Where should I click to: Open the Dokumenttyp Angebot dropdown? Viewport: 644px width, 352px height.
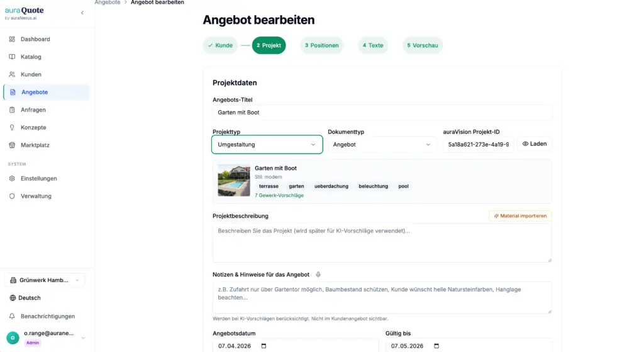tap(382, 144)
